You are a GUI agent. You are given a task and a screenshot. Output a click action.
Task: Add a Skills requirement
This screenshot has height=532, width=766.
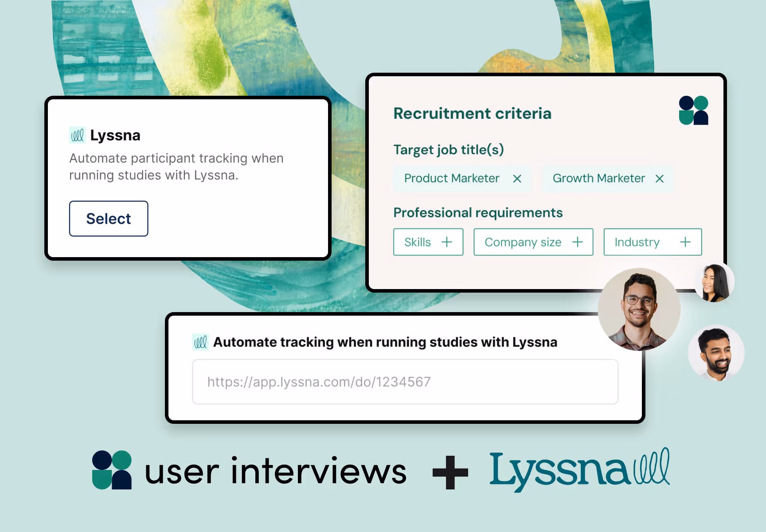pos(428,242)
